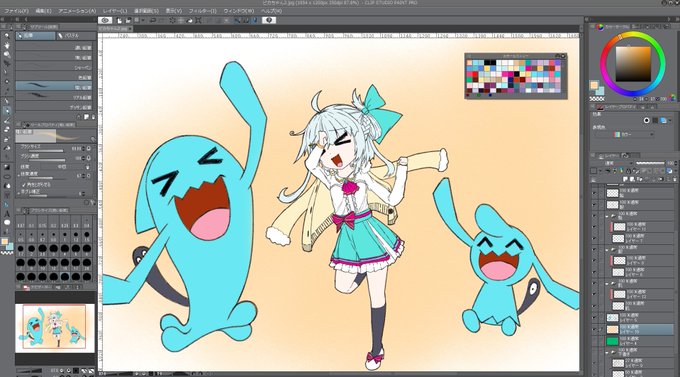Expand the plus beside the stabilization setting
This screenshot has width=680, height=377.
click(x=18, y=193)
